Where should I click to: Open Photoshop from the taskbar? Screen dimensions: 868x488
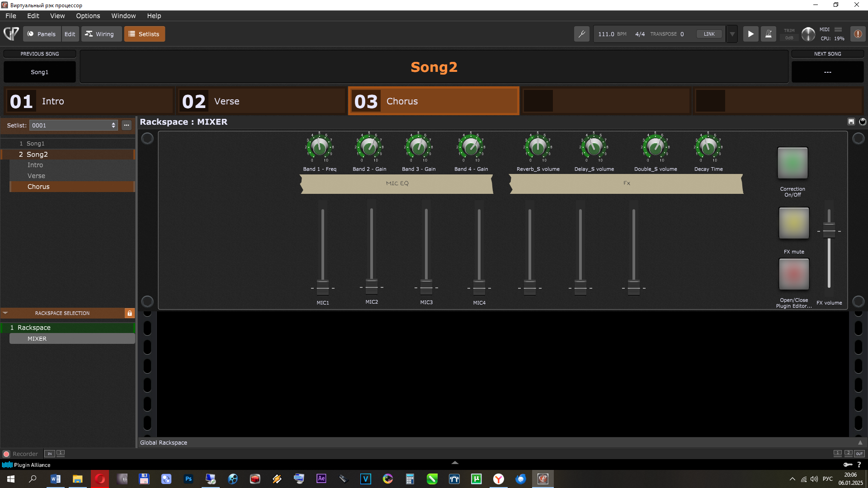[189, 479]
